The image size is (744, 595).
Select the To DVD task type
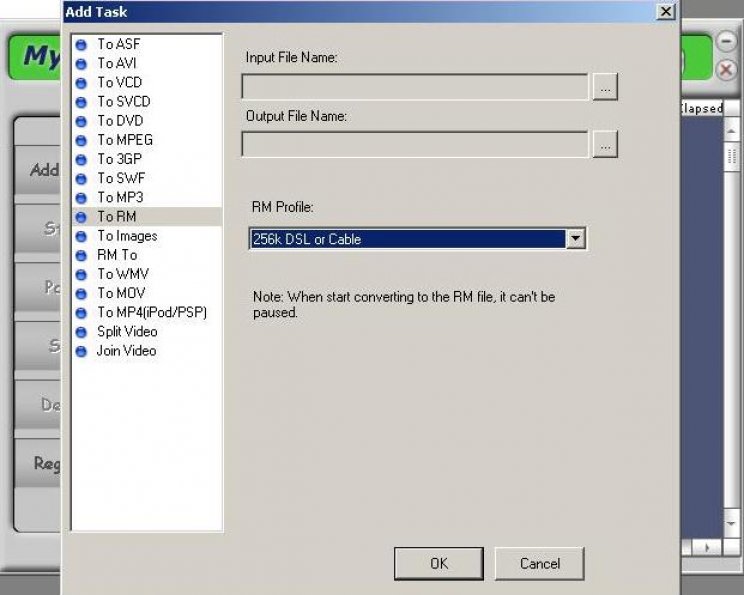[x=120, y=121]
